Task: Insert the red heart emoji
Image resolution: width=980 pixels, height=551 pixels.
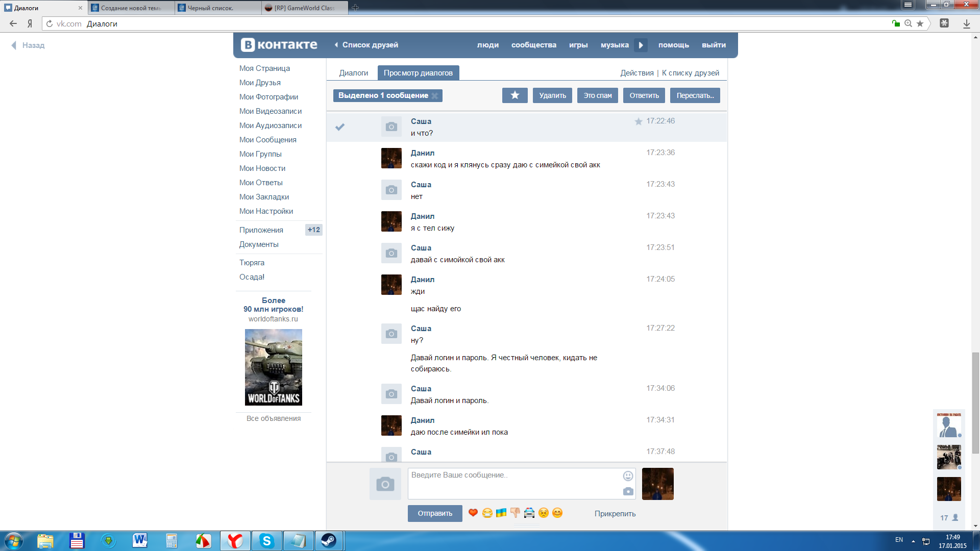Action: tap(473, 513)
